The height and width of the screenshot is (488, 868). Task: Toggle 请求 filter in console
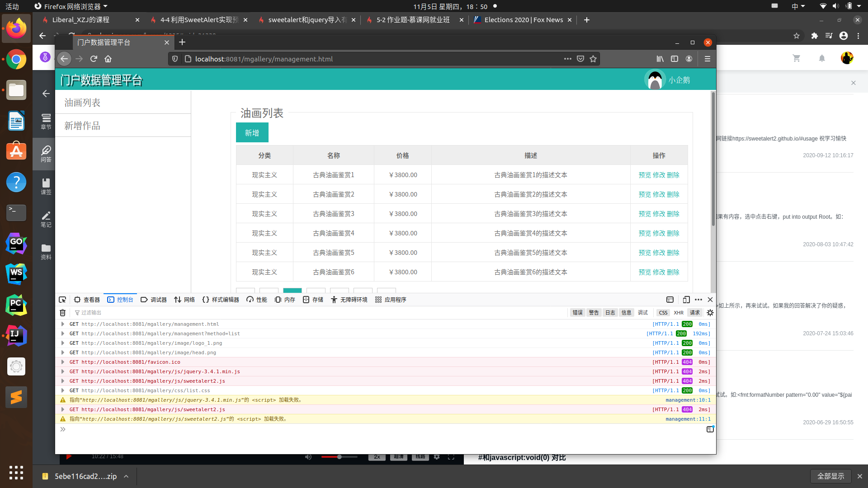point(695,313)
